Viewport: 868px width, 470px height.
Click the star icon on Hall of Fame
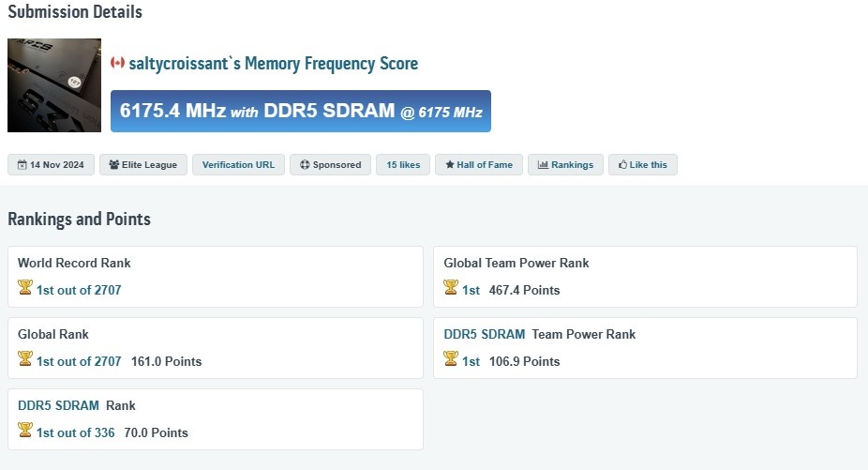click(450, 164)
